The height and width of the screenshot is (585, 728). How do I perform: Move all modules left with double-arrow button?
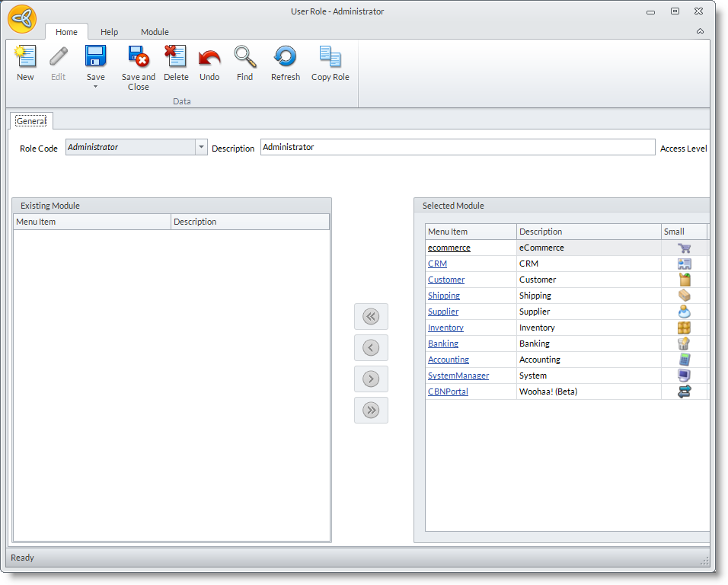[x=371, y=316]
